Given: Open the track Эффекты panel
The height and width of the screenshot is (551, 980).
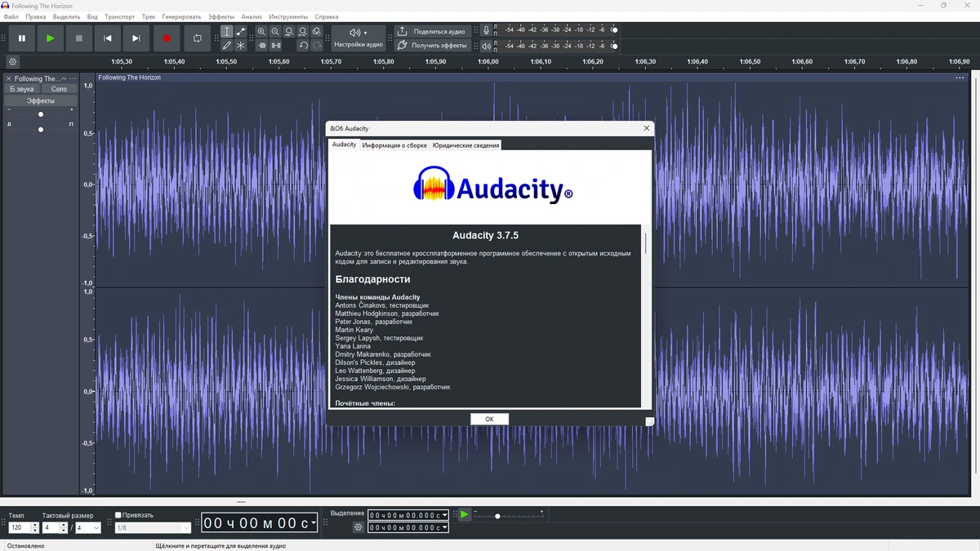Looking at the screenshot, I should [41, 100].
